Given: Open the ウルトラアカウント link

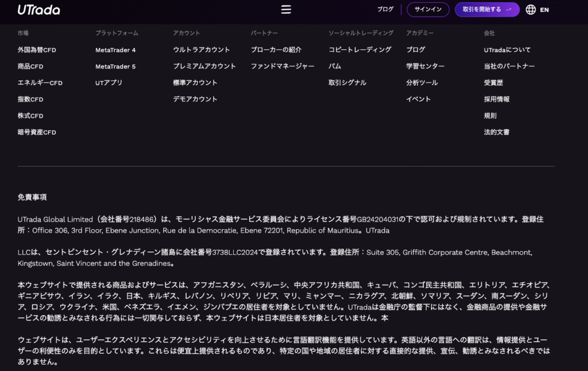Looking at the screenshot, I should coord(202,49).
